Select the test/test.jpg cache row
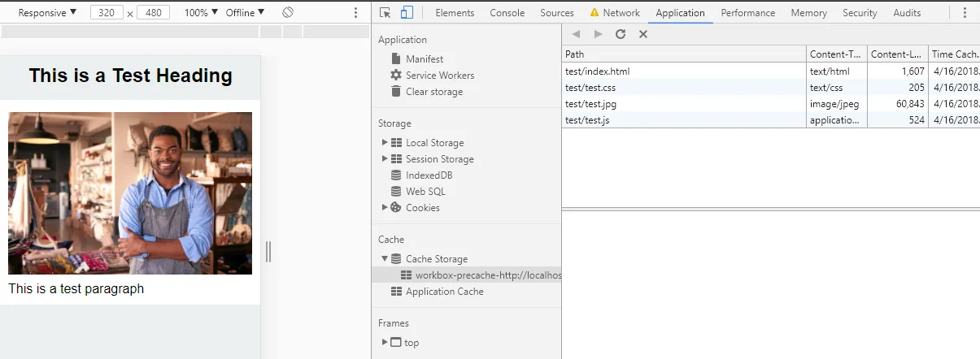The height and width of the screenshot is (359, 980). [683, 104]
